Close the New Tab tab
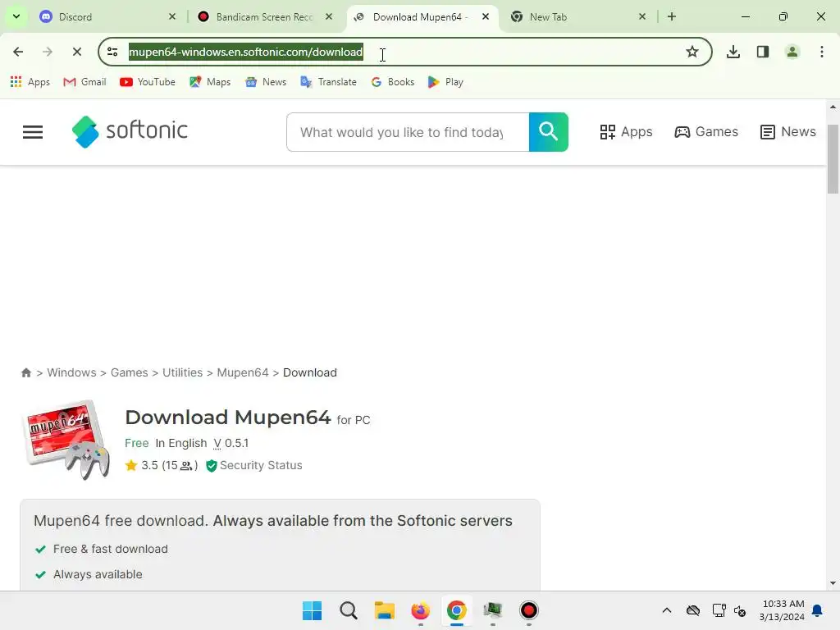Viewport: 840px width, 630px height. 642,16
